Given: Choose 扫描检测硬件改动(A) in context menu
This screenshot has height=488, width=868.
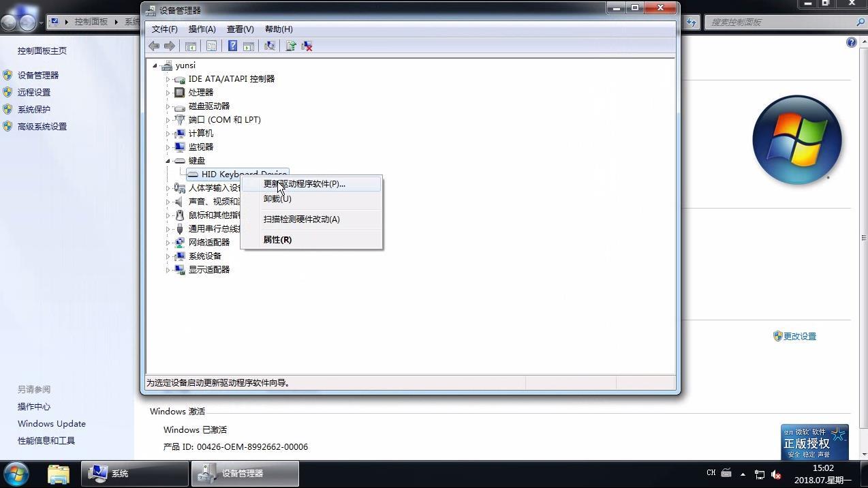Looking at the screenshot, I should pos(311,219).
